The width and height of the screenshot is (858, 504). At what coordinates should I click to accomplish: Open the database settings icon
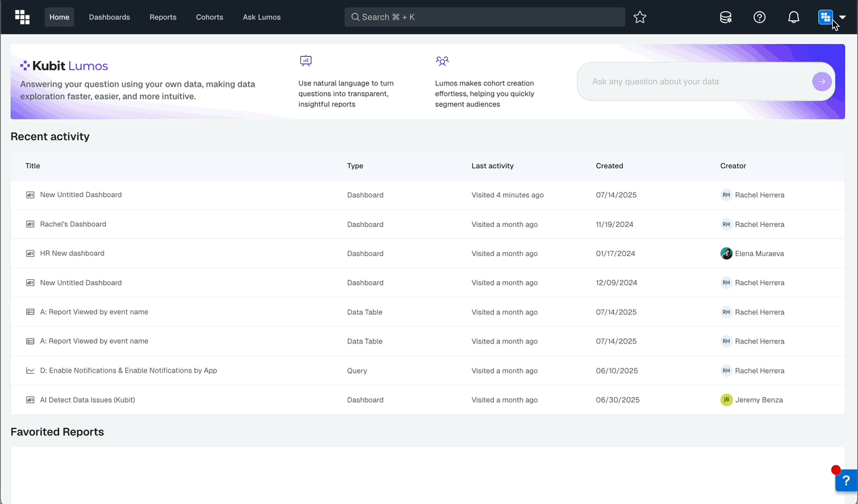click(726, 17)
